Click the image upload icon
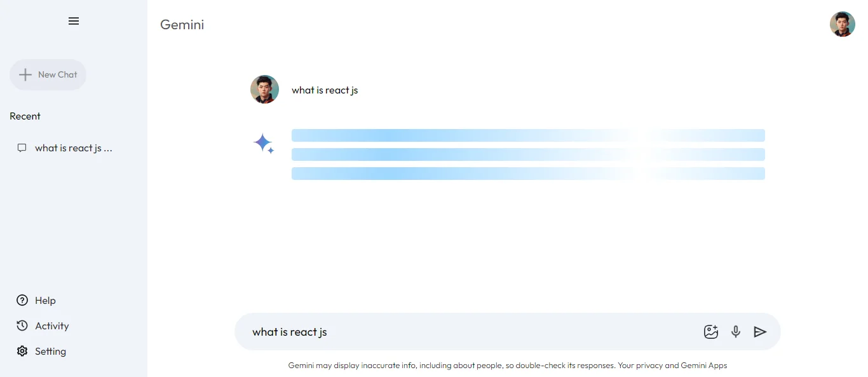This screenshot has height=377, width=868. coord(711,331)
